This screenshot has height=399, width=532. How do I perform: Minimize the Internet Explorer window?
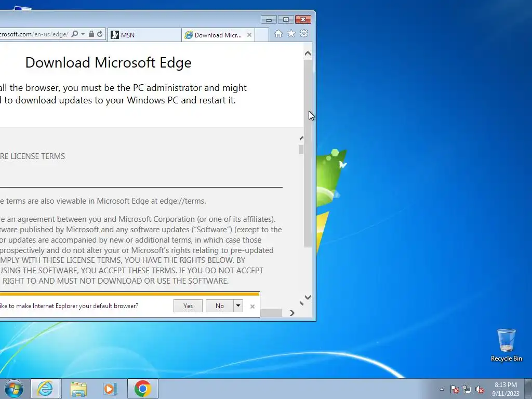coord(269,20)
